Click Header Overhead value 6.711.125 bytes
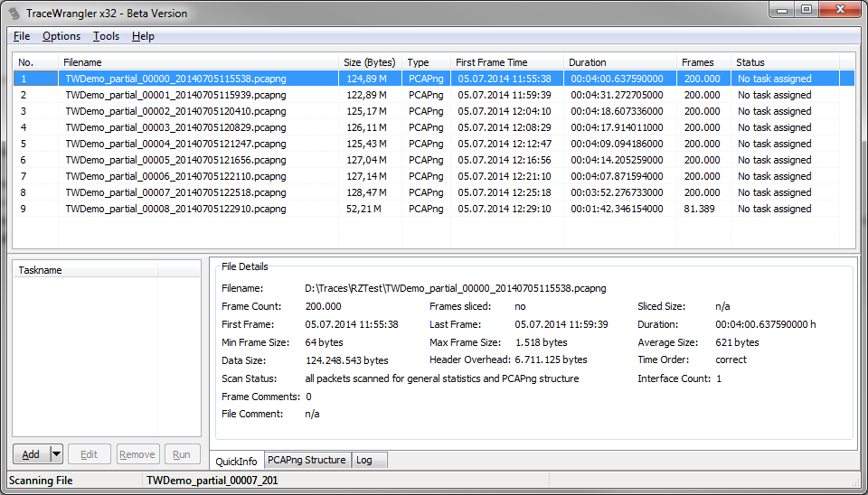Screen dimensions: 868x495 coord(551,360)
